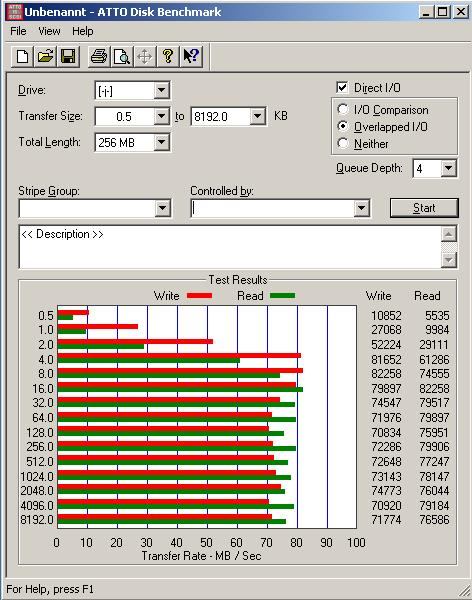Select the I/O Comparison radio button
This screenshot has width=472, height=600.
tap(343, 109)
